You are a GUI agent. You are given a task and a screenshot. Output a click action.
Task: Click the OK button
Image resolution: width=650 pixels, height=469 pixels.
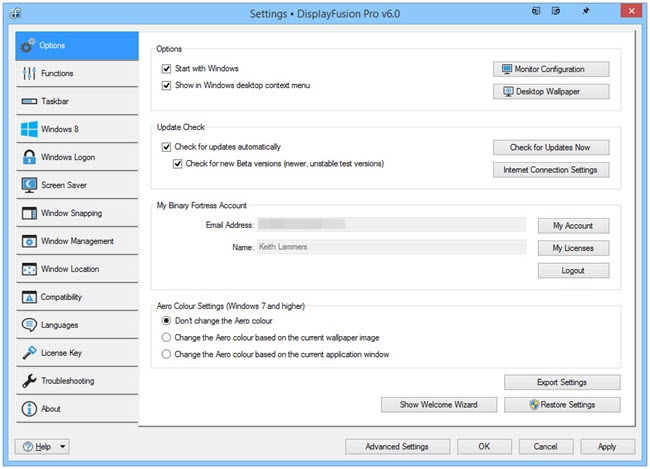(484, 447)
